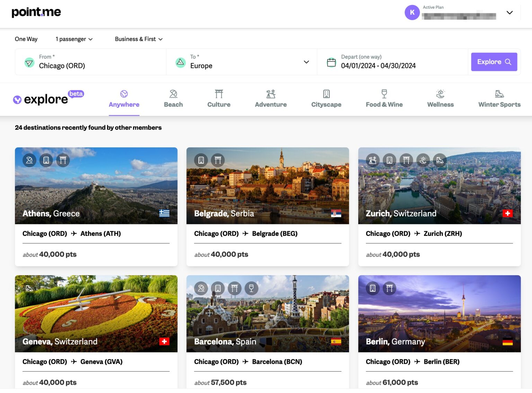Select the Wellness category filter

click(440, 99)
